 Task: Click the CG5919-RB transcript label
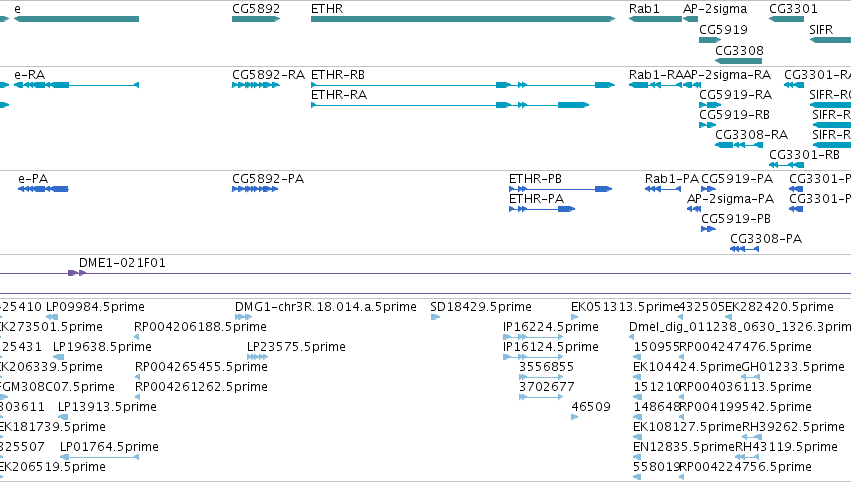[734, 115]
